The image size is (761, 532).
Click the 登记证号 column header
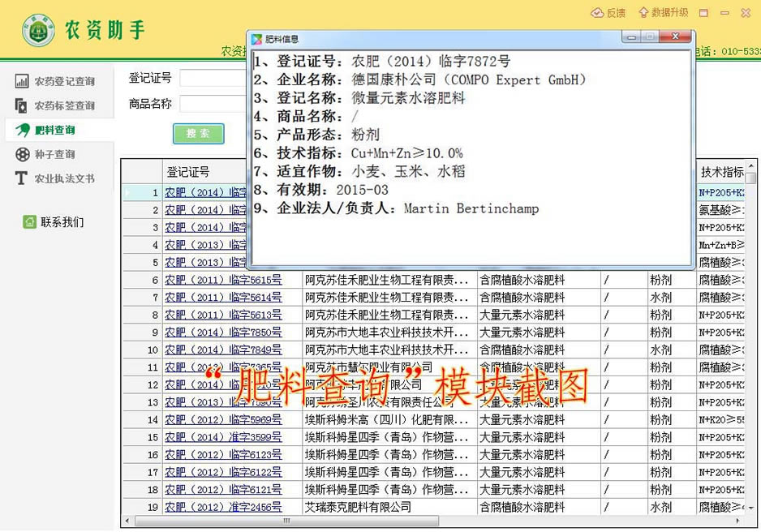click(204, 172)
